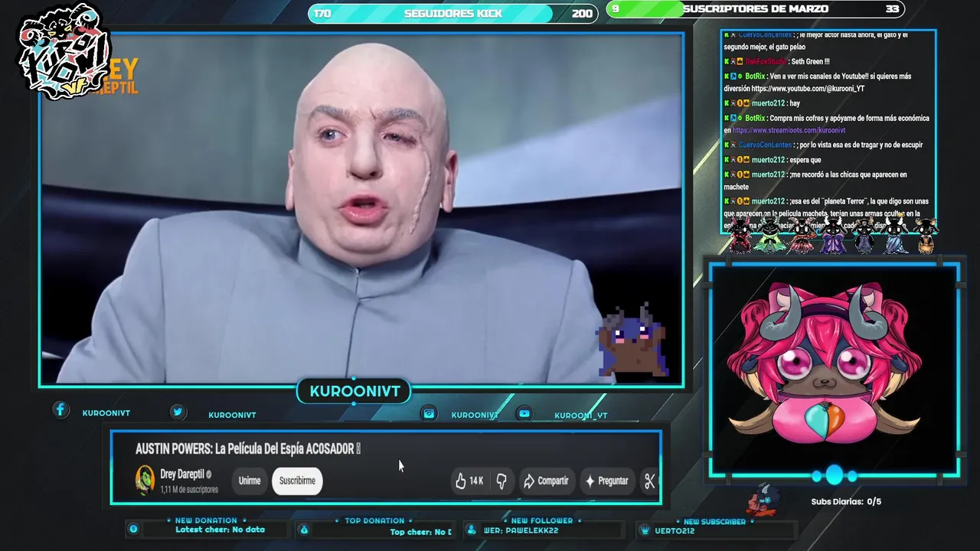Viewport: 980px width, 551px height.
Task: Click the 'Subs Diarias: 0/5' counter
Action: coord(846,502)
